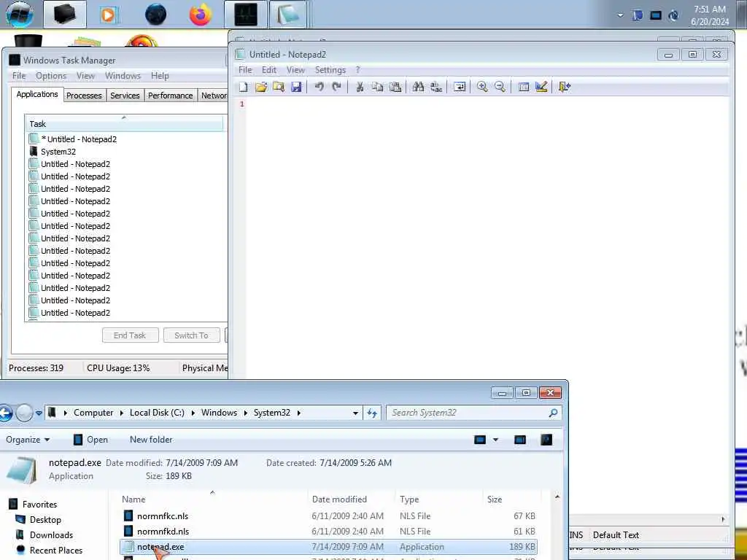Open the change view dropdown arrow in Explorer
Image resolution: width=747 pixels, height=560 pixels.
(x=495, y=440)
